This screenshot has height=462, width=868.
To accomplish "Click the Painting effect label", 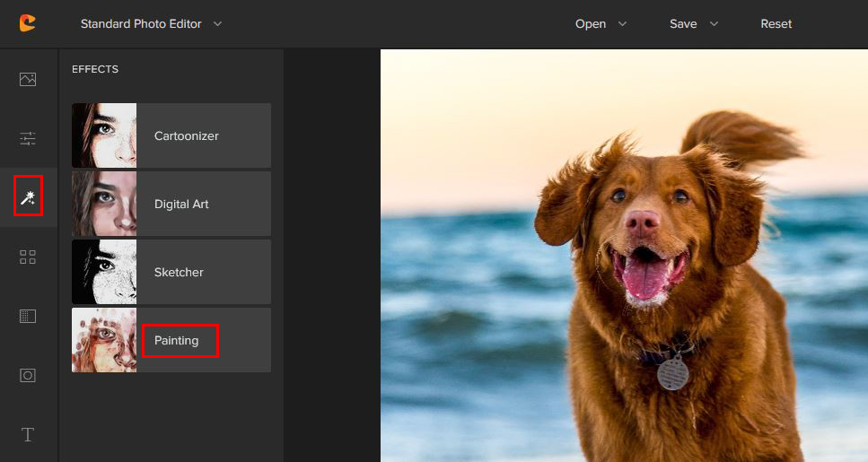I will point(177,341).
